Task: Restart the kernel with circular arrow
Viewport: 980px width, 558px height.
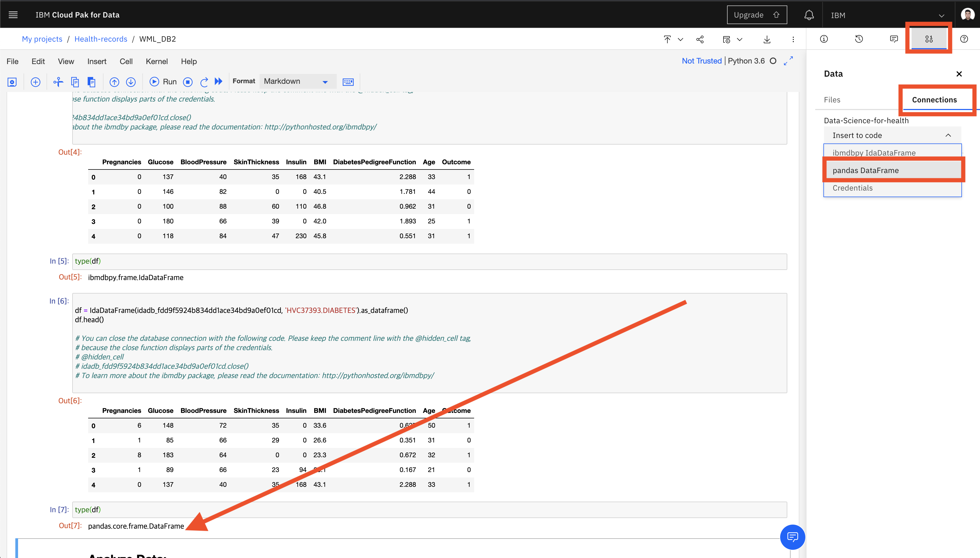Action: click(204, 82)
